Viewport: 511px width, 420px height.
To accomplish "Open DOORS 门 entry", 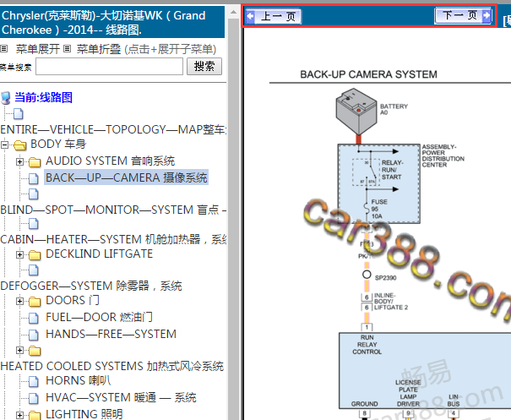I will 73,300.
